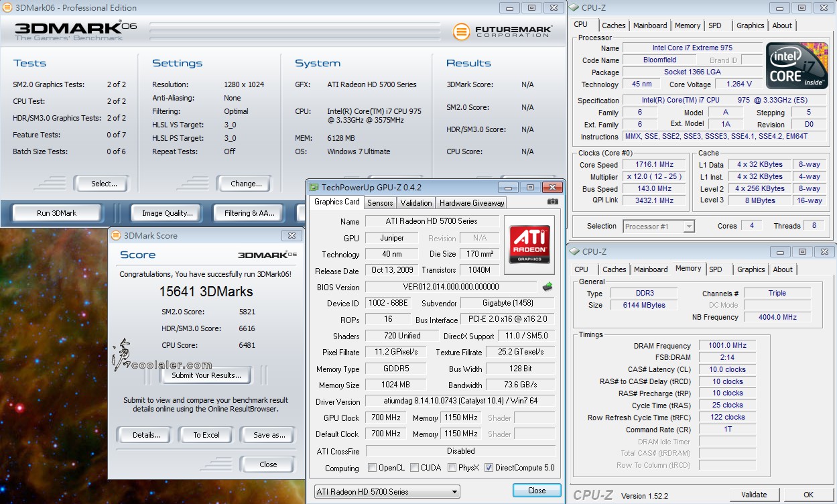Click the Close button in GPU-Z
Image resolution: width=837 pixels, height=504 pixels.
point(537,491)
